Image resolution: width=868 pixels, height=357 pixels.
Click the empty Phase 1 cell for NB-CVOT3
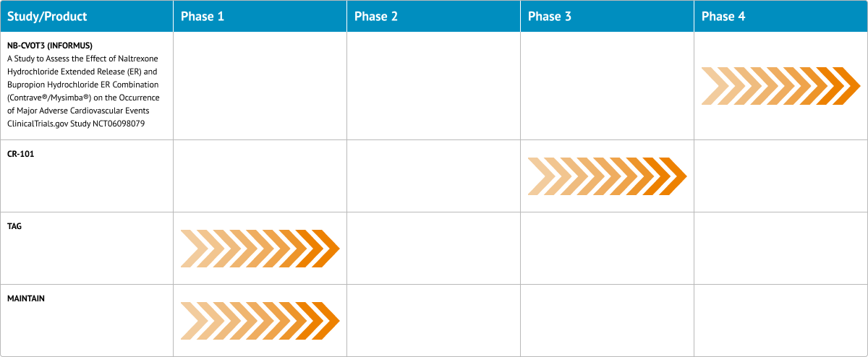tap(260, 85)
